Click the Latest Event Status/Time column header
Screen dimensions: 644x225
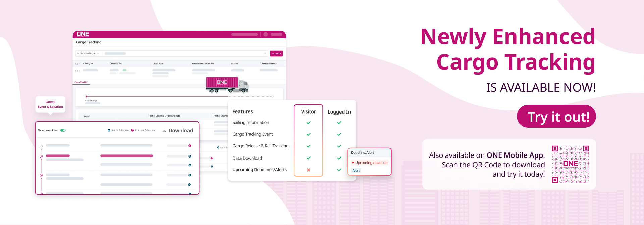tap(203, 64)
